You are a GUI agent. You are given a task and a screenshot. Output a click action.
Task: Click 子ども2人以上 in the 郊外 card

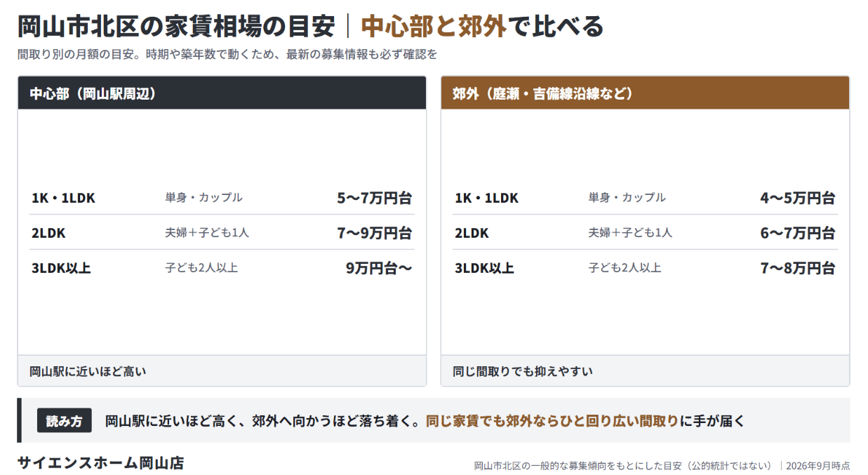[x=625, y=267]
